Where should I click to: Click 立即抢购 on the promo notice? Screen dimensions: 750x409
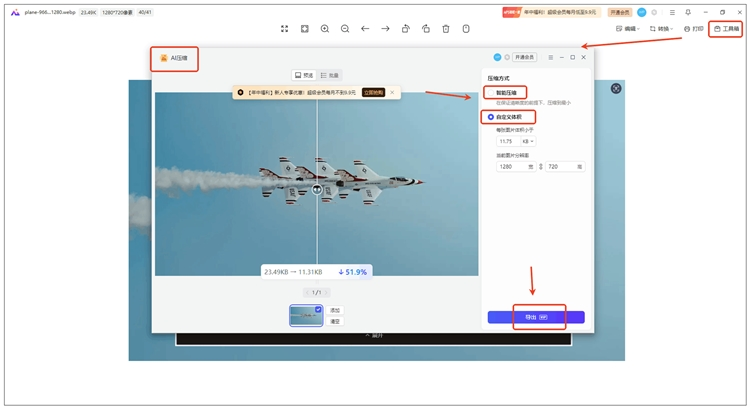point(374,92)
